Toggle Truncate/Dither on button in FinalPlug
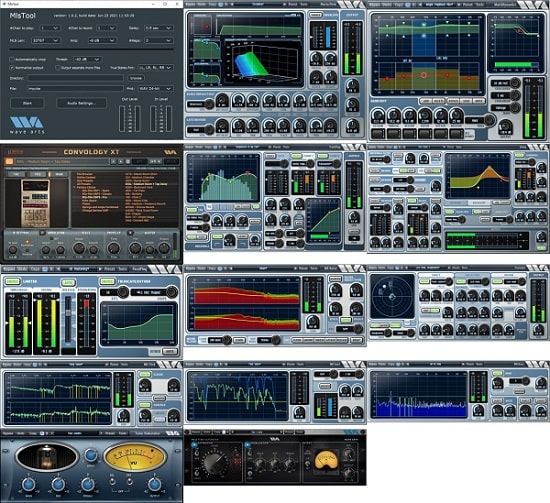This screenshot has height=503, width=550. [107, 281]
